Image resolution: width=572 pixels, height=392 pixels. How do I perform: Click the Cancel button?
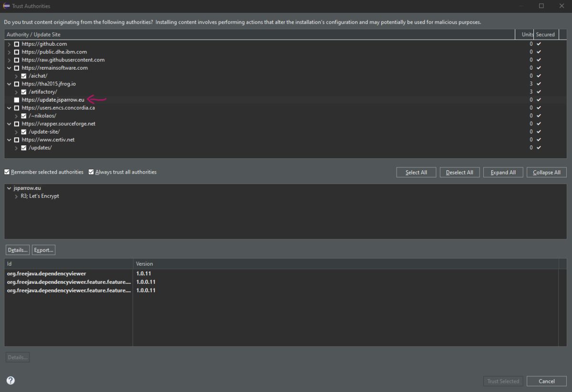547,381
